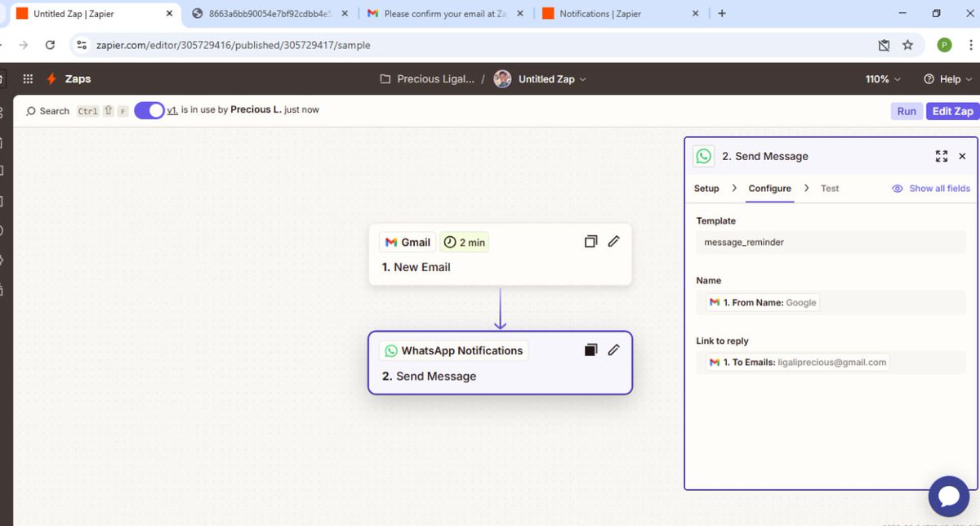Screen dimensions: 980x526
Task: Open the chat support bubble
Action: 949,497
